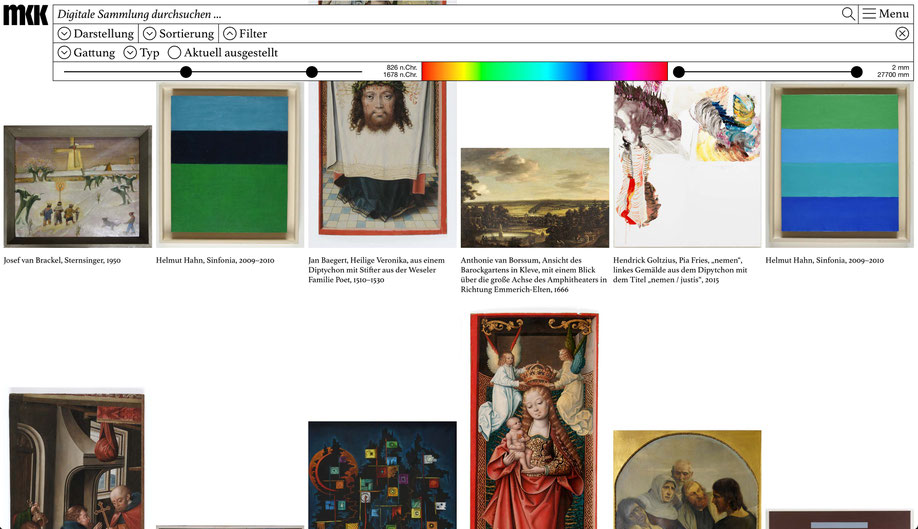This screenshot has height=529, width=918.
Task: Open the Josef van Brackel Sternsinger painting
Action: [x=77, y=187]
